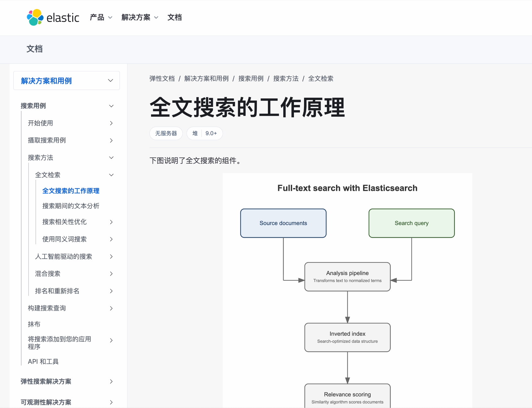The height and width of the screenshot is (408, 532).
Task: Click the Elastic logo in header
Action: [53, 18]
